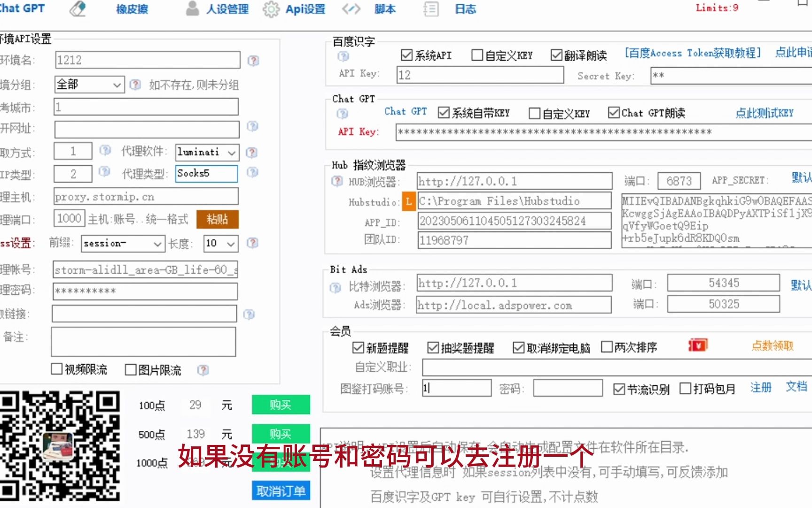Click the code brackets icon beside 脚本

coord(351,9)
